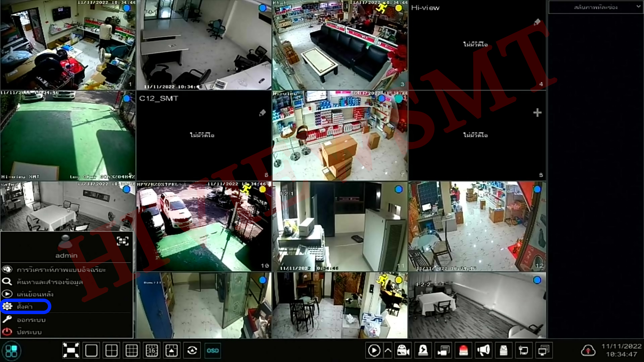Open the cloud upload status icon
Screen dimensions: 644x362
(x=588, y=351)
